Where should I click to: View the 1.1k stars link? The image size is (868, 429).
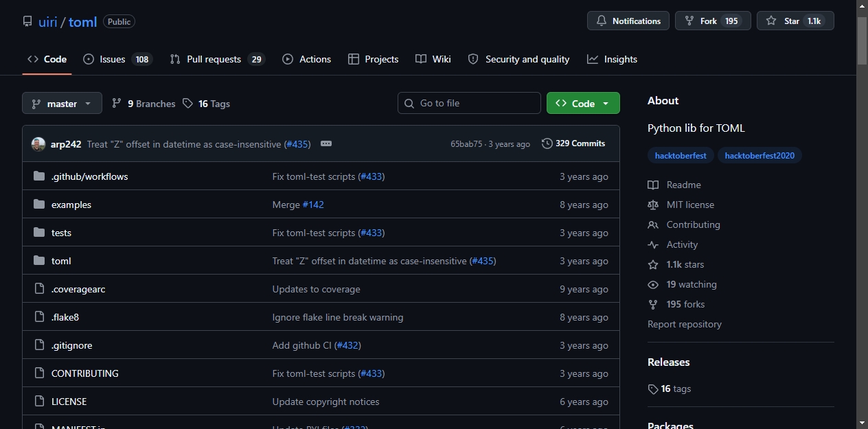point(676,264)
